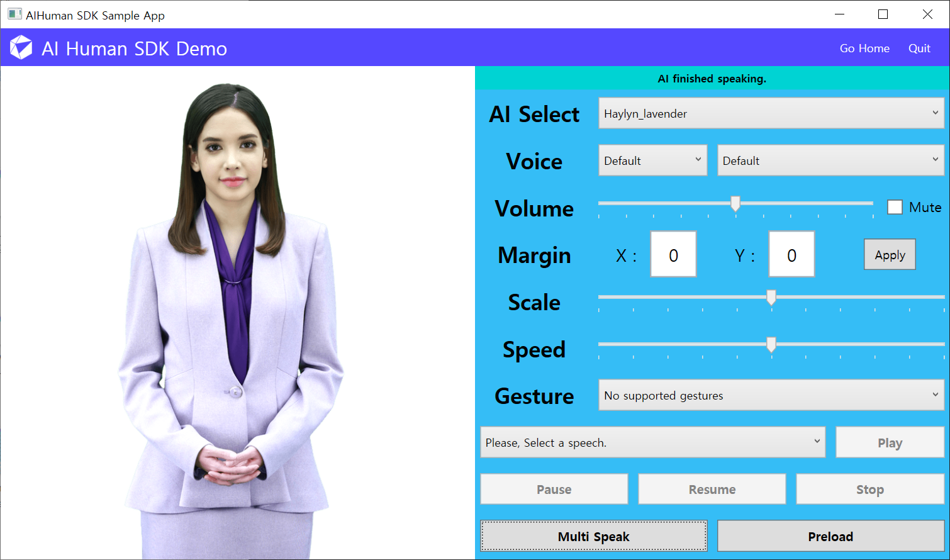Viewport: 950px width, 560px height.
Task: Click the Volume slider thumb
Action: coord(735,203)
